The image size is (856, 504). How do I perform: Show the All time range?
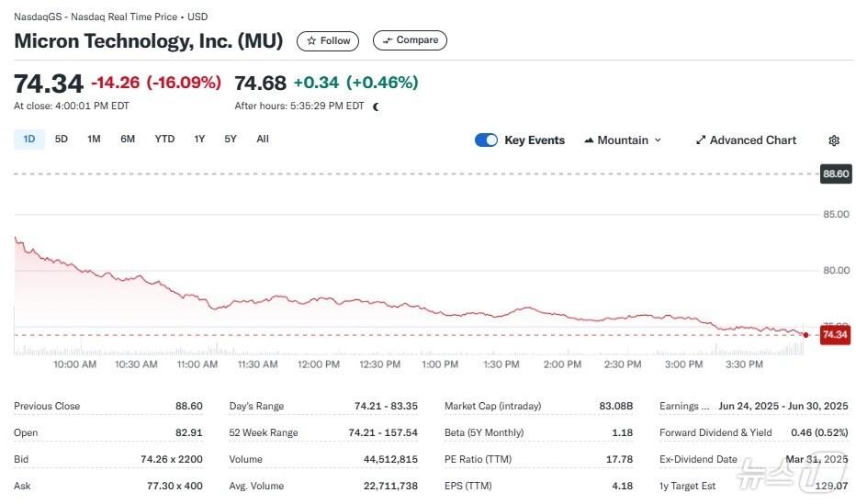pos(263,140)
